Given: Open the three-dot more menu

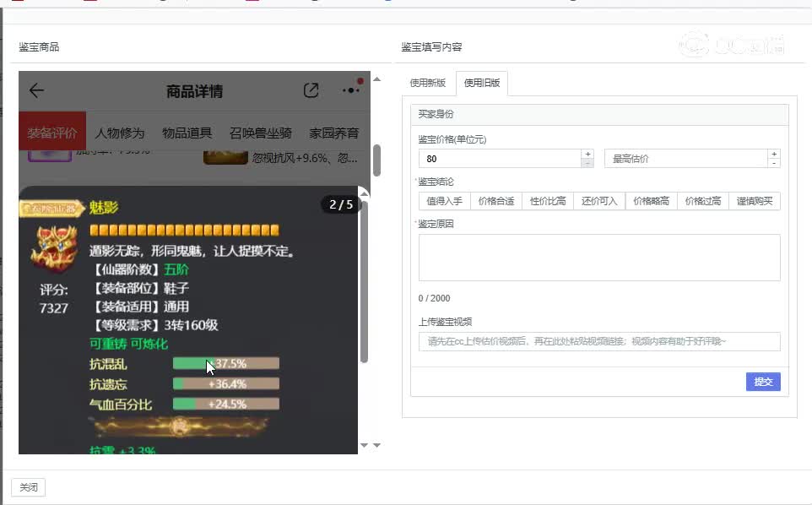Looking at the screenshot, I should click(350, 90).
